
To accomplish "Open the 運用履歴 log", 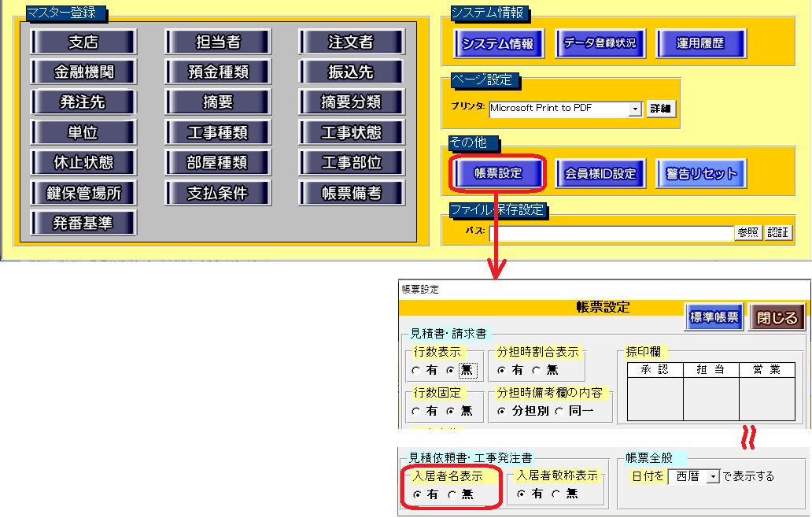I will 700,44.
